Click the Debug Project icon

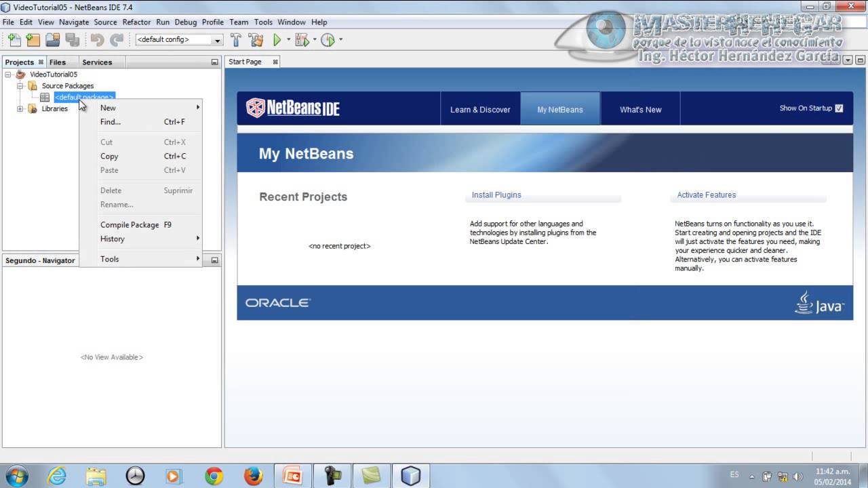tap(302, 40)
